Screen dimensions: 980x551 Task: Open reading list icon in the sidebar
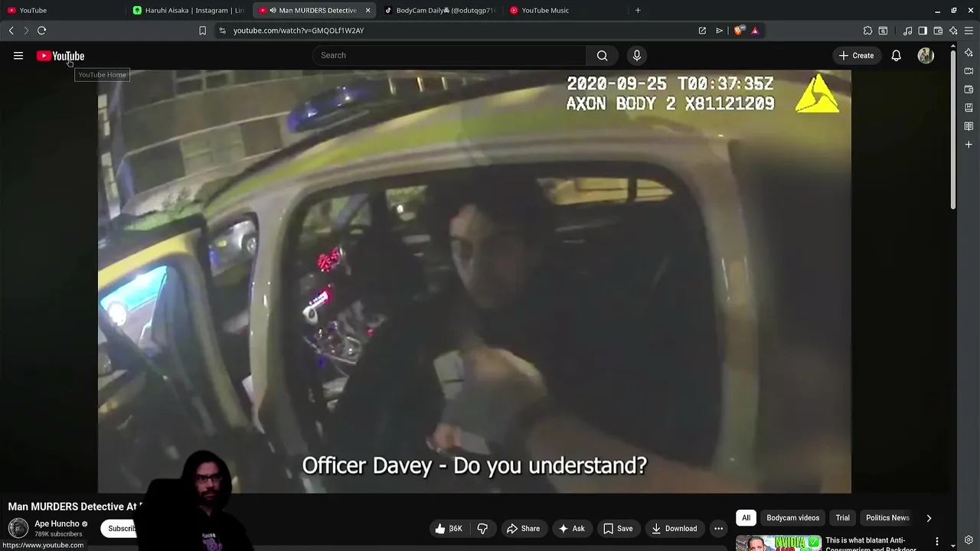coord(969,126)
